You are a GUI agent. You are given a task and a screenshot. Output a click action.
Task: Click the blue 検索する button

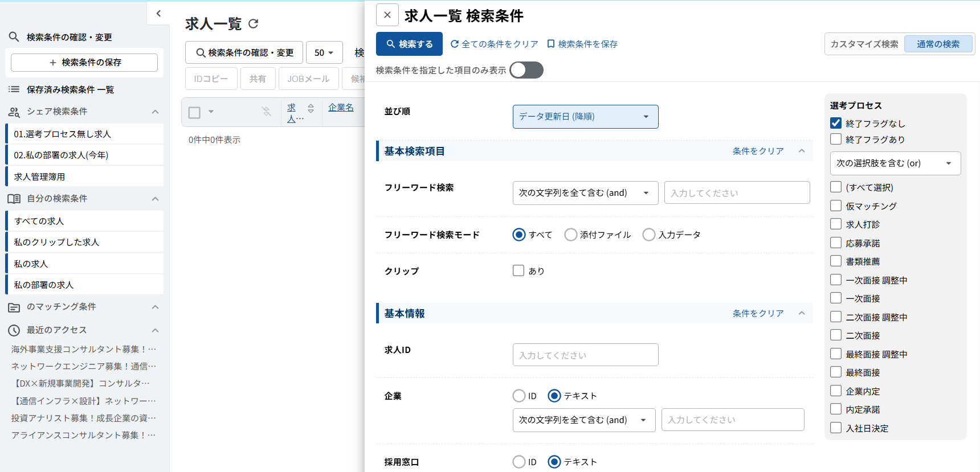coord(409,44)
